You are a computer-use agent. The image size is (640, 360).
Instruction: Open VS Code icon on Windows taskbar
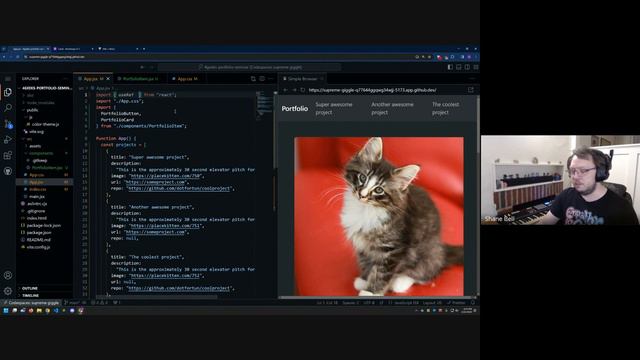point(56,311)
